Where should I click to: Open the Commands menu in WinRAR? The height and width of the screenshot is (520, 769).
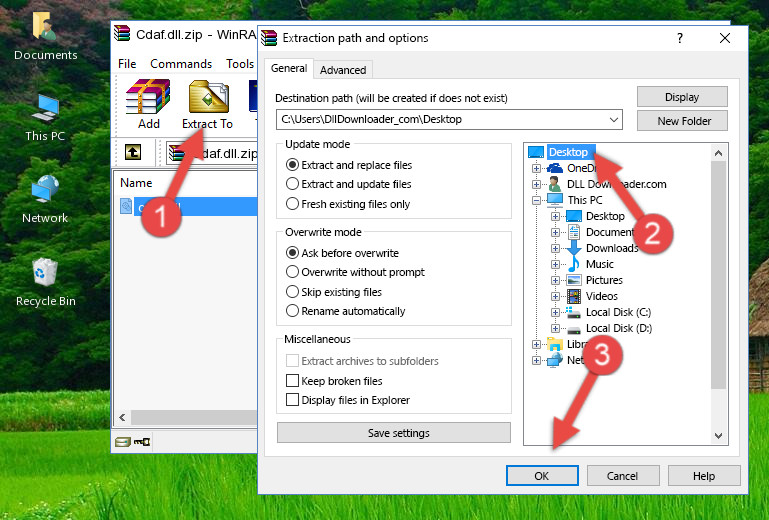[x=181, y=64]
